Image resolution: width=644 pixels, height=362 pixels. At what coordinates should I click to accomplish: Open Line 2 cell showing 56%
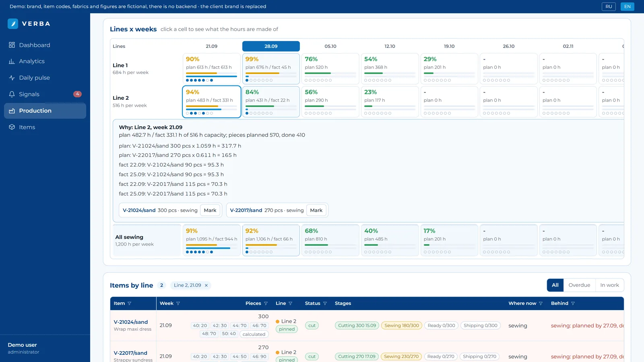(330, 102)
